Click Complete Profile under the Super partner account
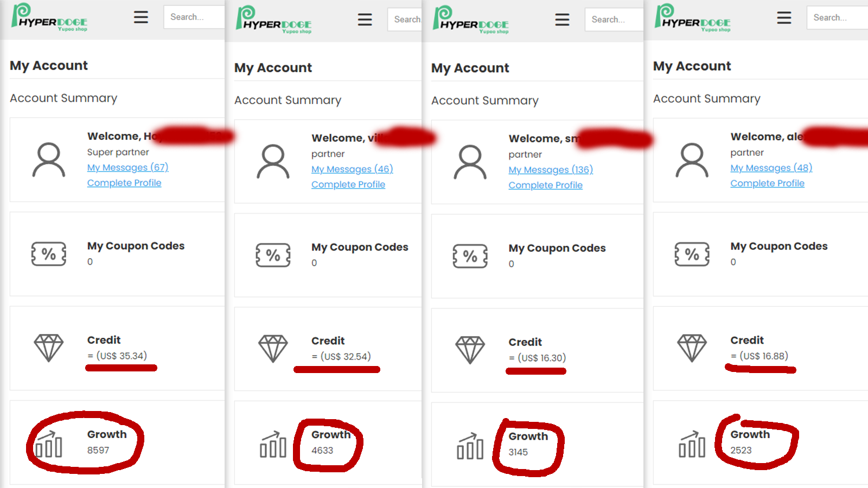Viewport: 868px width, 488px height. point(124,183)
